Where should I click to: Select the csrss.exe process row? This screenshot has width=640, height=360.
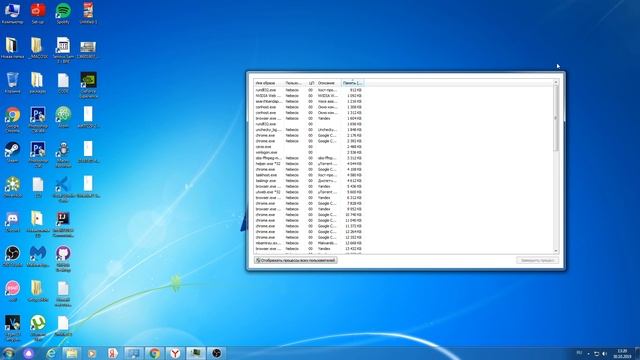308,147
